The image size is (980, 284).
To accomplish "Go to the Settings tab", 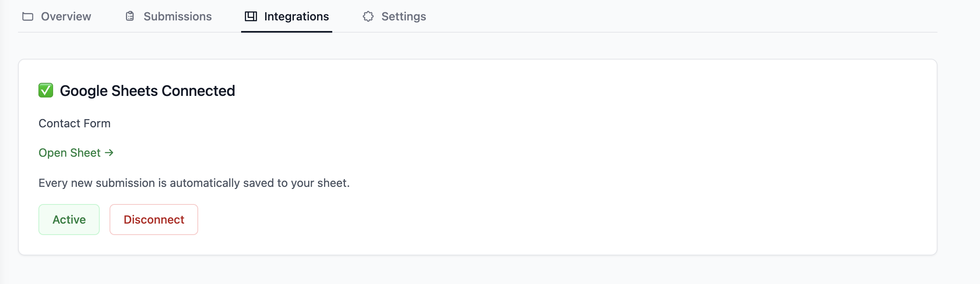I will click(403, 17).
